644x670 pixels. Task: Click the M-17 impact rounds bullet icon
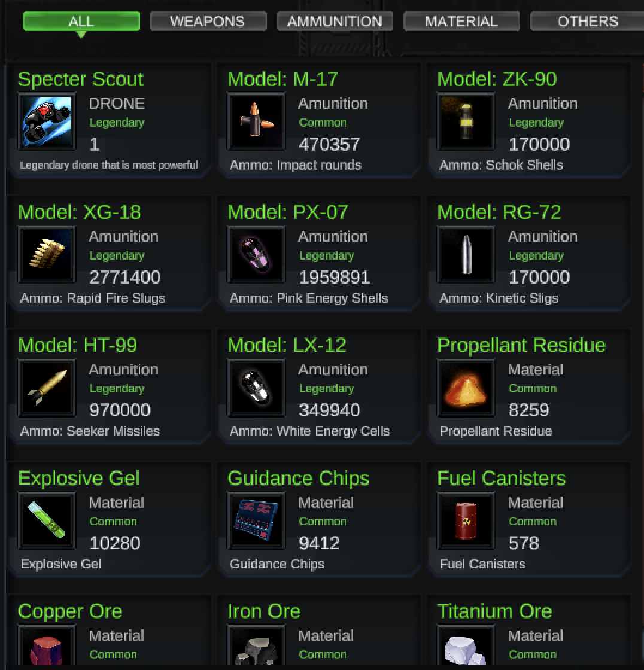tap(256, 121)
